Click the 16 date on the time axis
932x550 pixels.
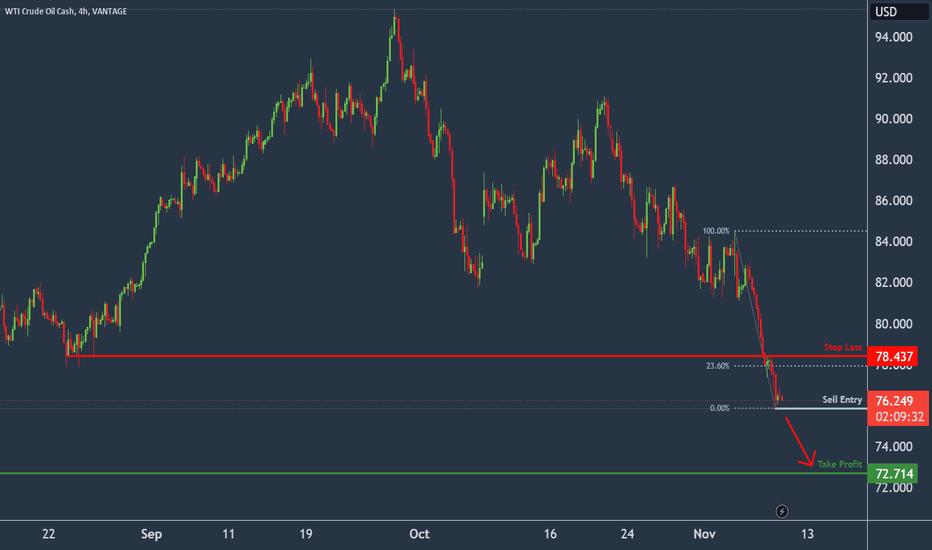click(x=550, y=534)
